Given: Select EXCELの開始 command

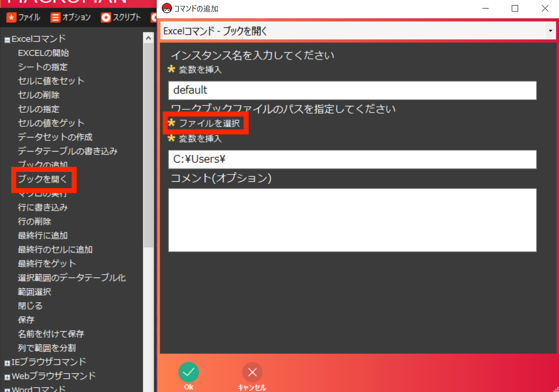Looking at the screenshot, I should pos(43,53).
